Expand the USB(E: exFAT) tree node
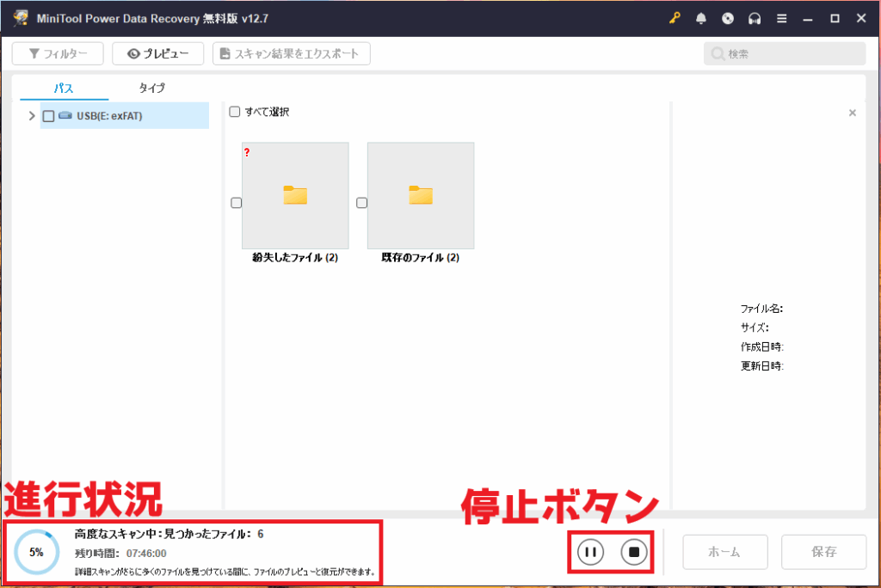This screenshot has height=588, width=881. pos(32,116)
